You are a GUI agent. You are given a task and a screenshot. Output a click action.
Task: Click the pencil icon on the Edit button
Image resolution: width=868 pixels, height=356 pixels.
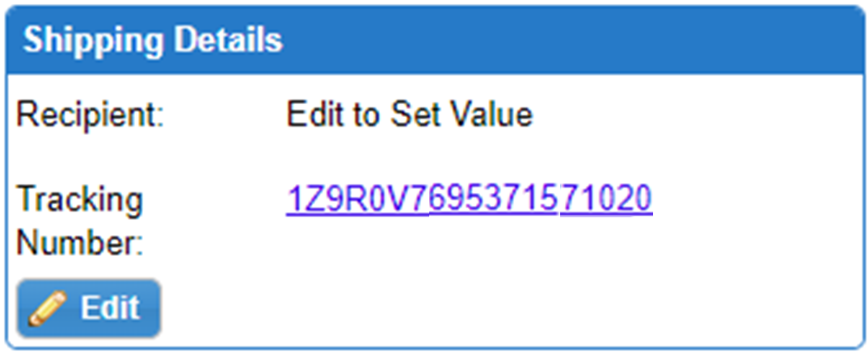point(50,308)
